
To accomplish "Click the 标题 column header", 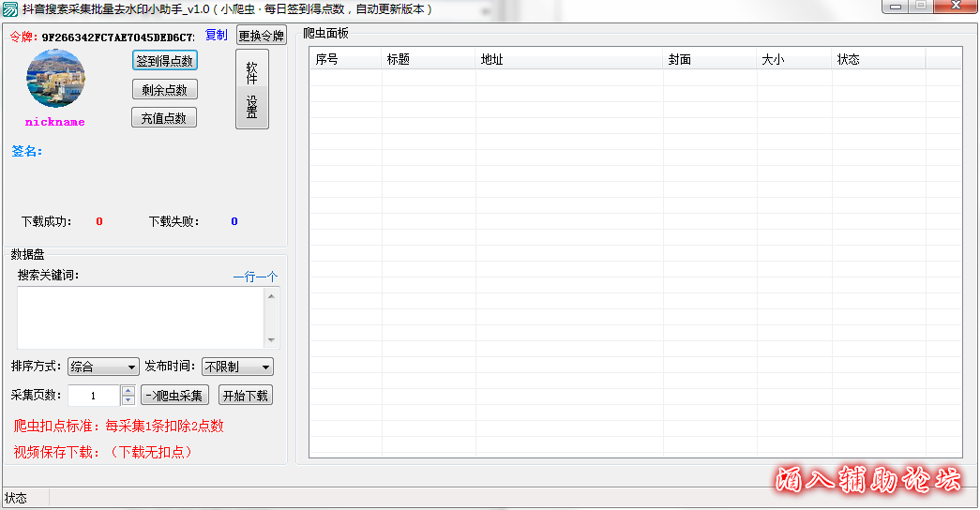I will coord(428,59).
